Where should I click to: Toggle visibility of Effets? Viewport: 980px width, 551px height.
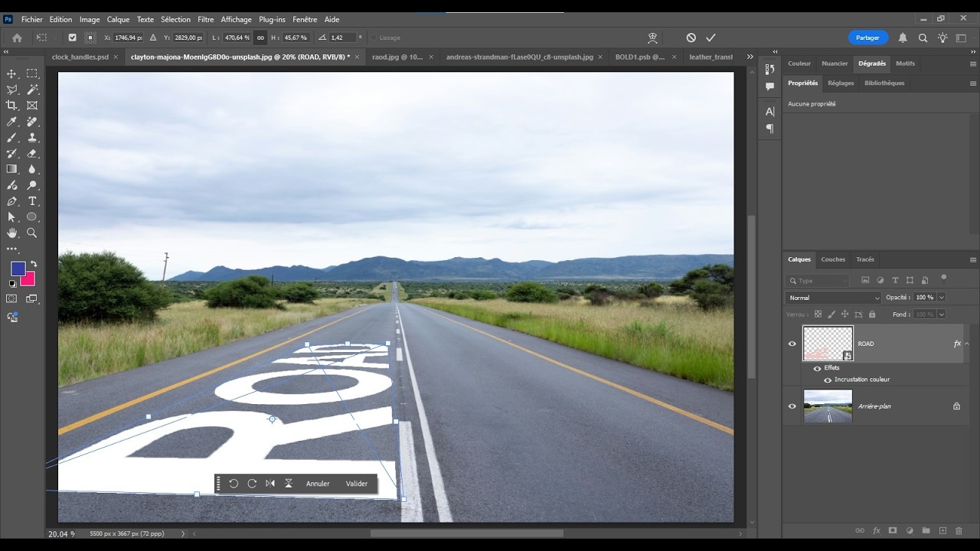click(817, 368)
